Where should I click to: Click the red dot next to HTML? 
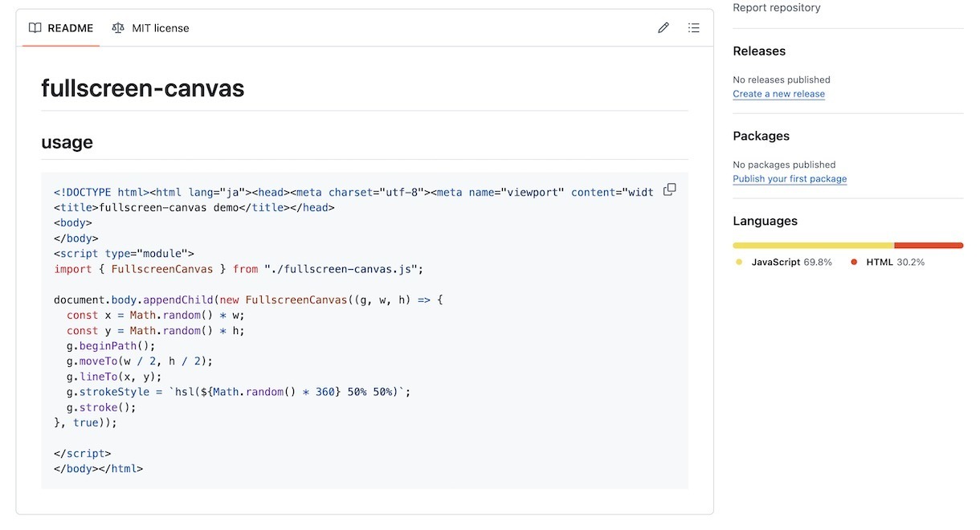[x=854, y=263]
